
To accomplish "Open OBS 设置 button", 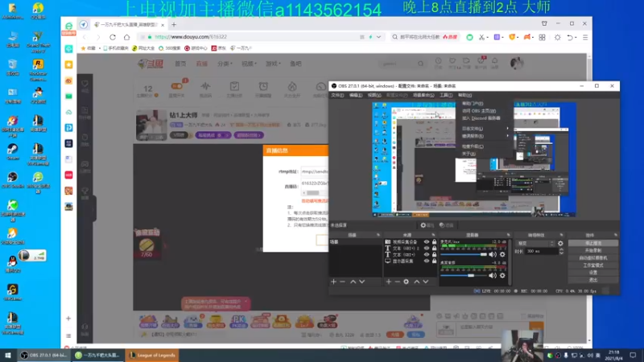I will coord(593,273).
